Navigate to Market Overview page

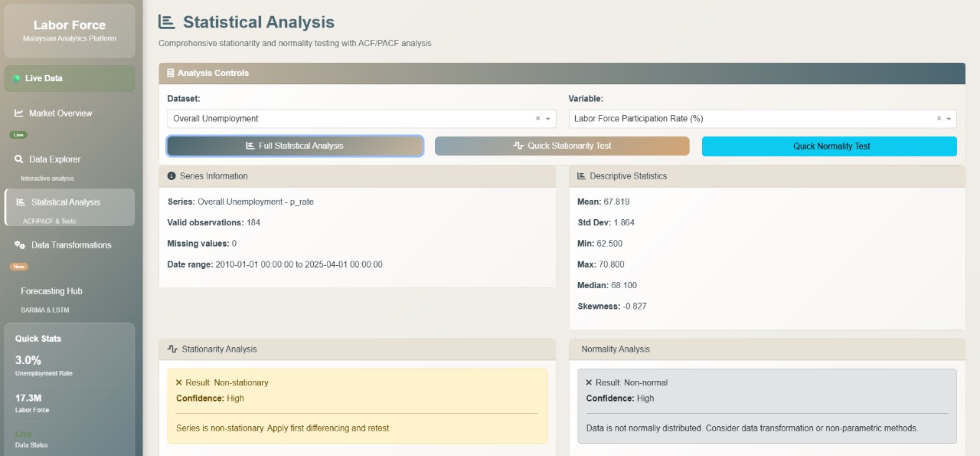pos(60,113)
